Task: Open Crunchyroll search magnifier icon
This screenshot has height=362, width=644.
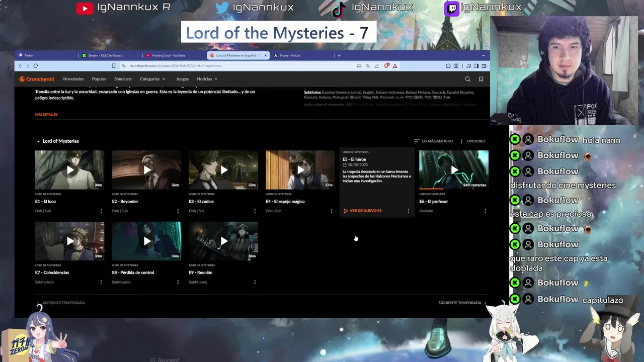Action: 467,79
